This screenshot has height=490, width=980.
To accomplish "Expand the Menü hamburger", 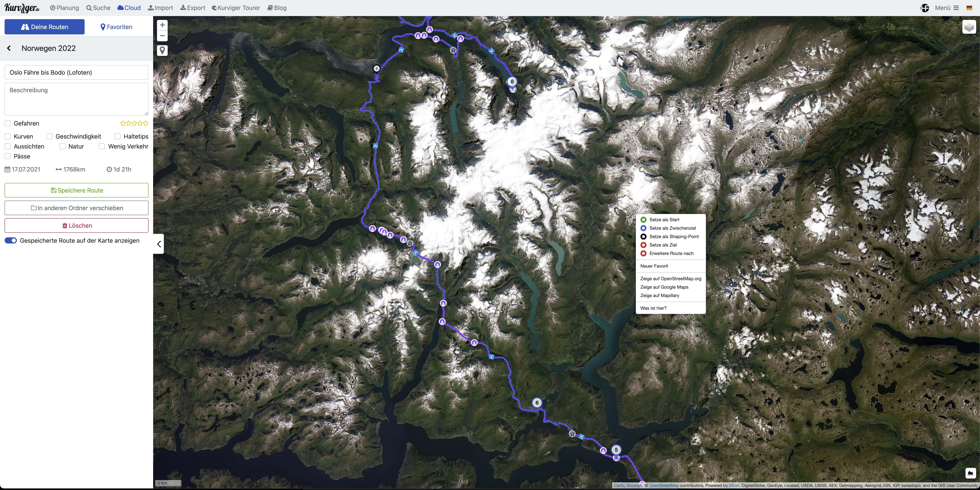I will click(x=947, y=8).
